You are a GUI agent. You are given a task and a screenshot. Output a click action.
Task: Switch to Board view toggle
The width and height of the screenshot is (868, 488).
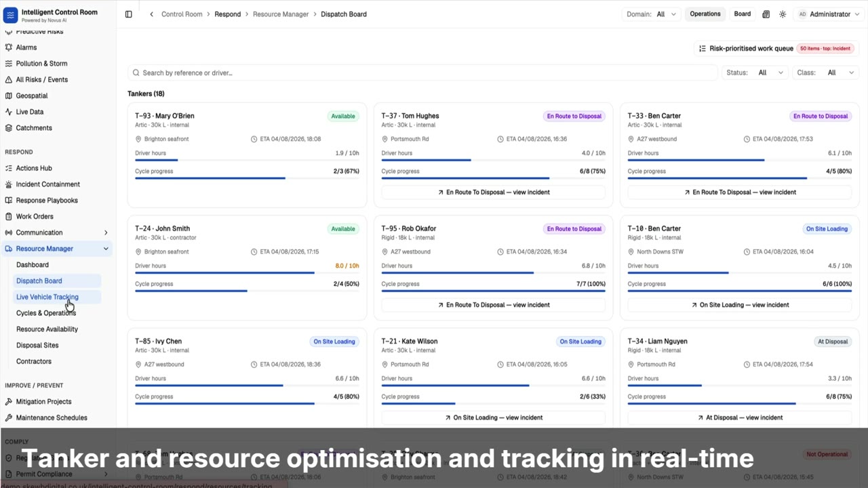point(743,14)
